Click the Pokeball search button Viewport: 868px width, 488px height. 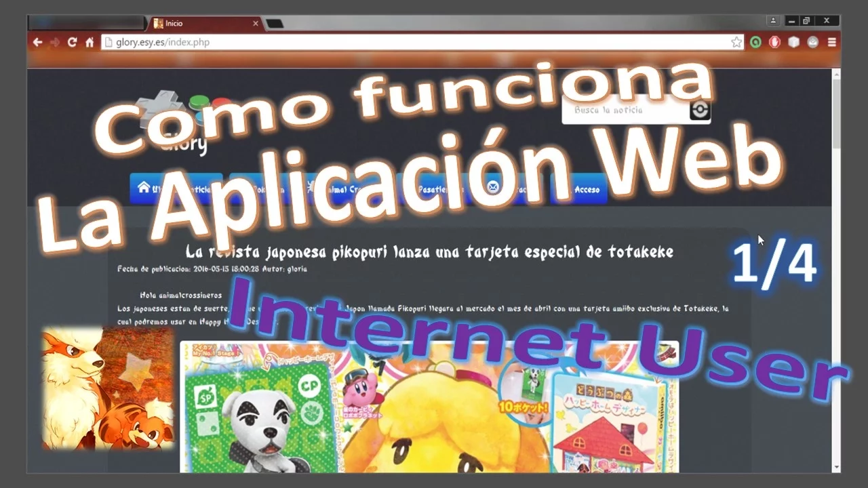point(700,110)
